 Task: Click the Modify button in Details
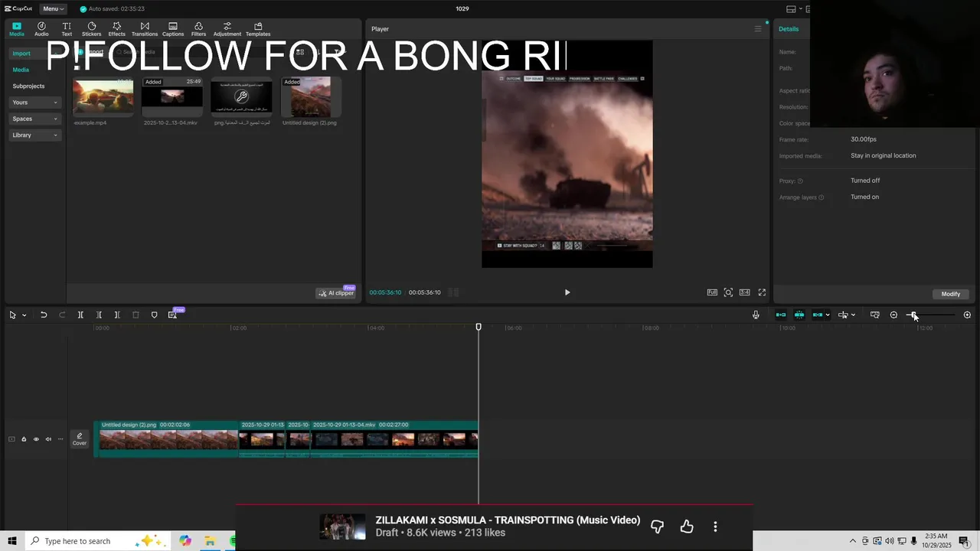(x=951, y=294)
